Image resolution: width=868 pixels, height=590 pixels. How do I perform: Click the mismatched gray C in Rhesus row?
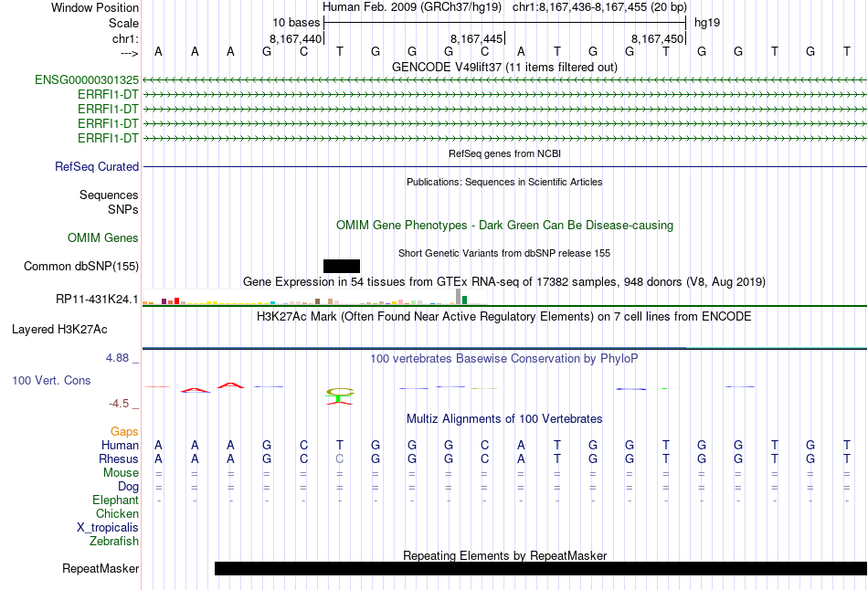[x=339, y=459]
